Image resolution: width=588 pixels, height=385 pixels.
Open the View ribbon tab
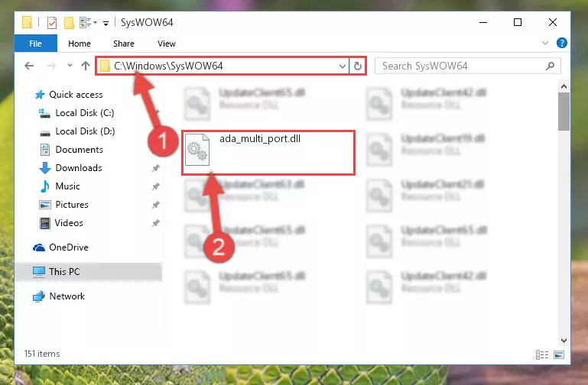[167, 44]
